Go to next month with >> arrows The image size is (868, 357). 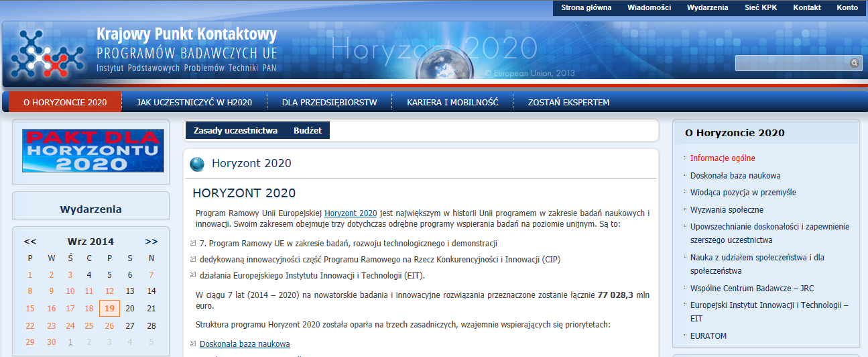coord(151,242)
